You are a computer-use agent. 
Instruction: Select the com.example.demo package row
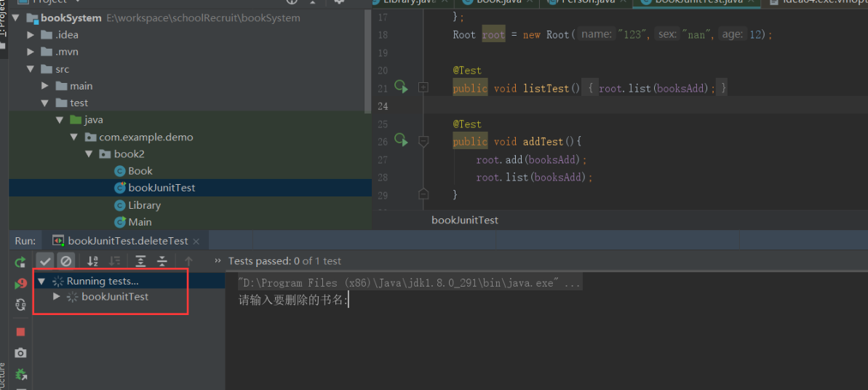click(x=190, y=137)
